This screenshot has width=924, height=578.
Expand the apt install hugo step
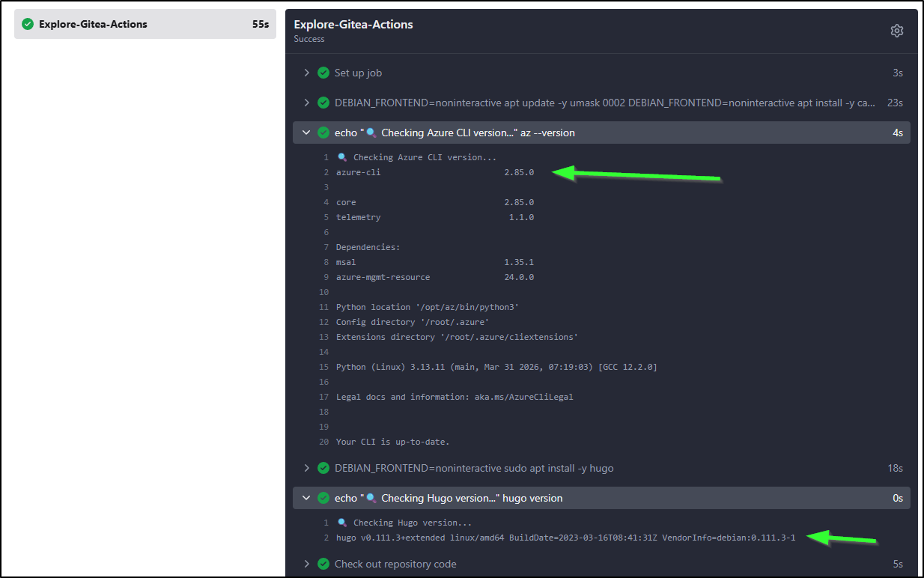coord(306,468)
